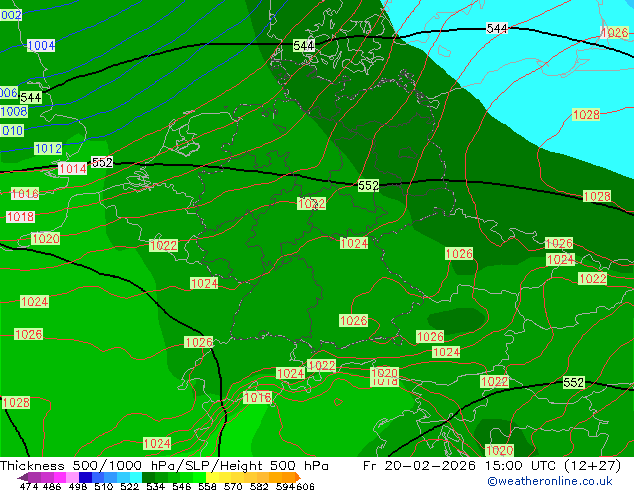Image resolution: width=634 pixels, height=490 pixels.
Task: Pick the bright magenta swatch in the legend
Action: pos(60,477)
